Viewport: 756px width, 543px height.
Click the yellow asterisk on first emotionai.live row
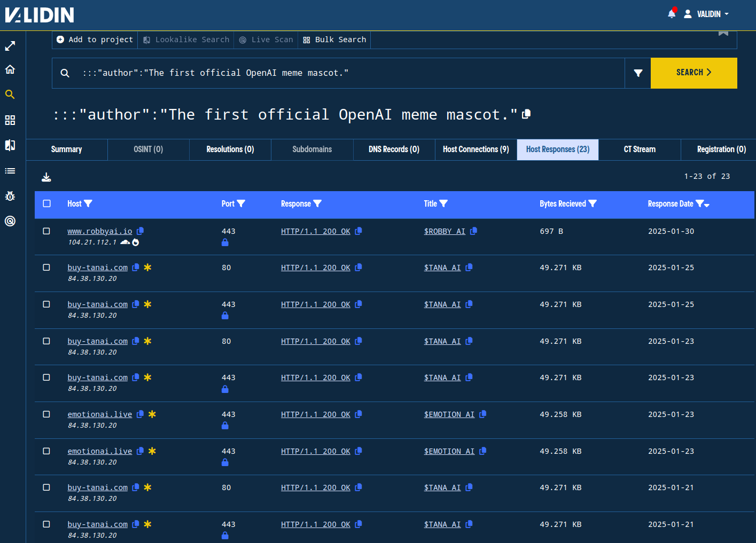152,414
